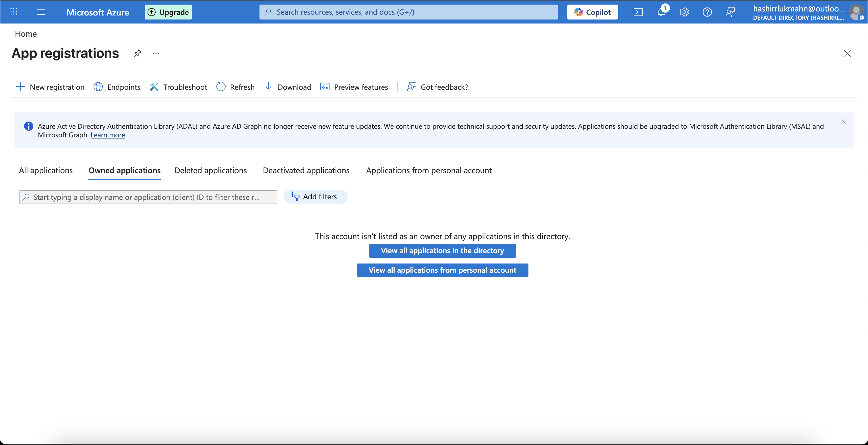Viewport: 868px width, 445px height.
Task: Open the ellipsis more options menu
Action: tap(155, 54)
